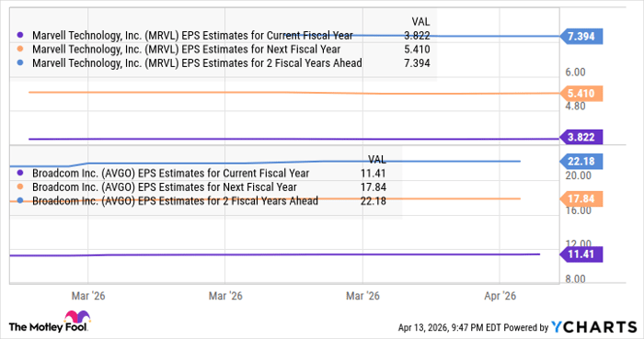Click the 17.84 orange value flag
Screen dimensions: 644x339
coord(581,198)
